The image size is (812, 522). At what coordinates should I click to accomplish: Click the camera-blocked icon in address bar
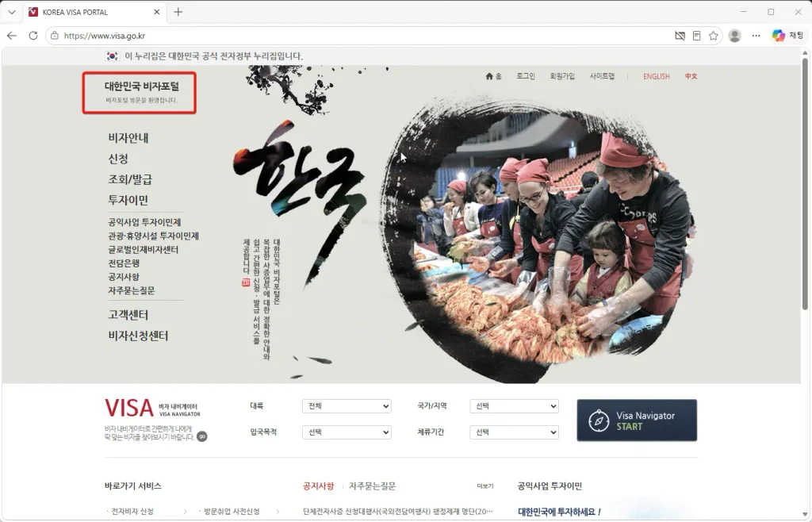pyautogui.click(x=680, y=36)
